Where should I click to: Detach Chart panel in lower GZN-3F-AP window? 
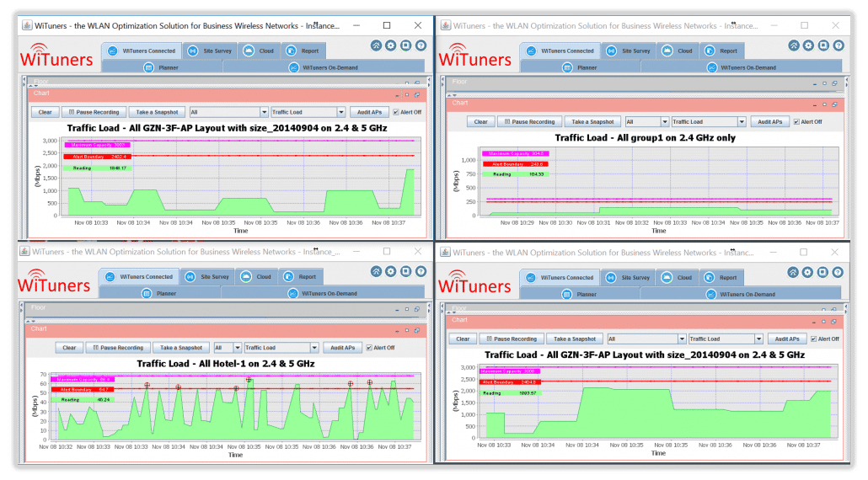[833, 322]
